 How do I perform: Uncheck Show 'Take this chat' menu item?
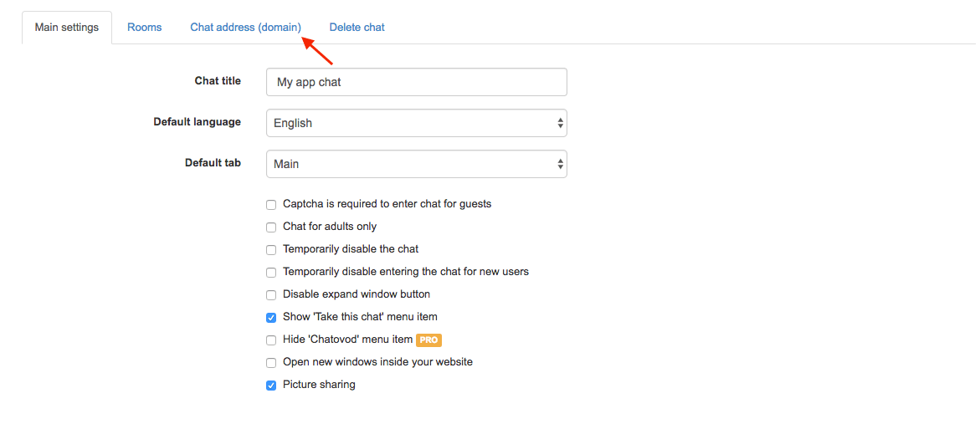point(271,317)
